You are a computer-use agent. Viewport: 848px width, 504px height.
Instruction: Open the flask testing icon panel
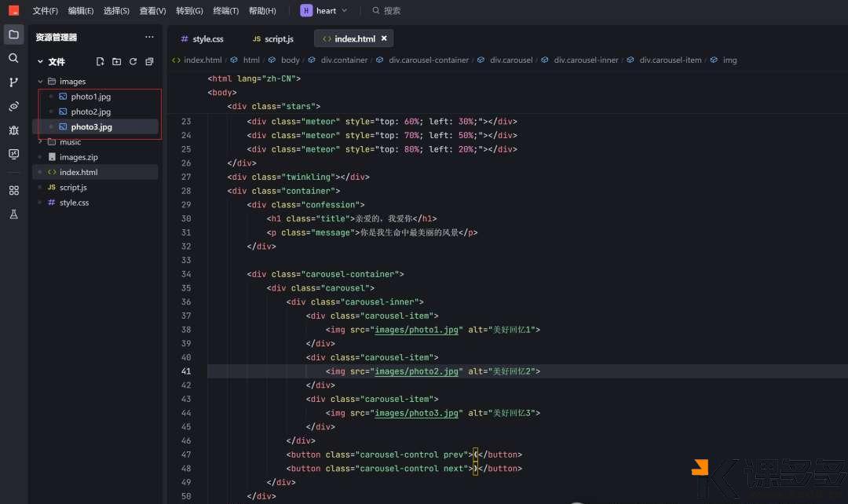click(x=13, y=214)
